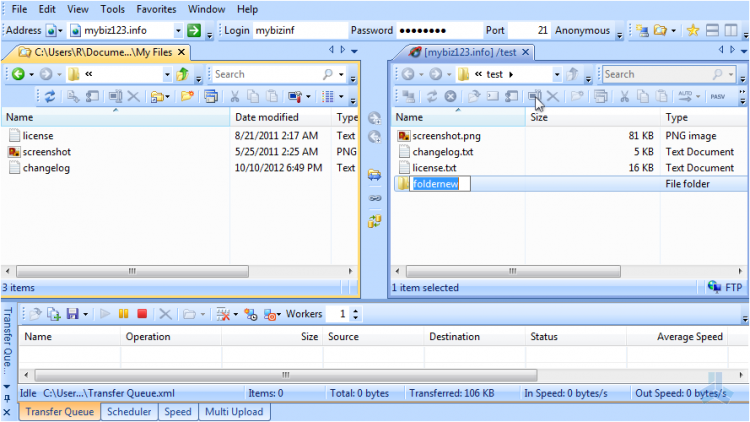Click the Port number field
Image resolution: width=750 pixels, height=422 pixels.
pos(529,31)
